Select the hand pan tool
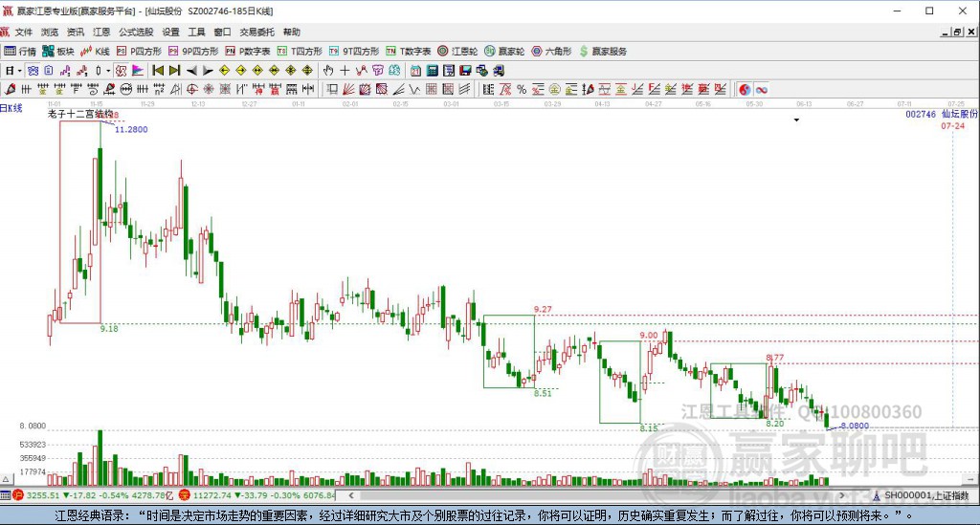This screenshot has width=980, height=525. tap(328, 71)
